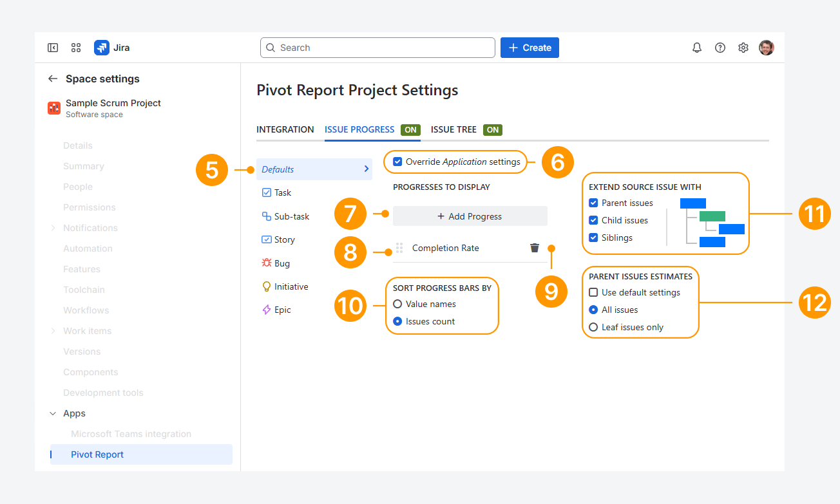
Task: Open Pivot Report in the sidebar
Action: point(141,454)
